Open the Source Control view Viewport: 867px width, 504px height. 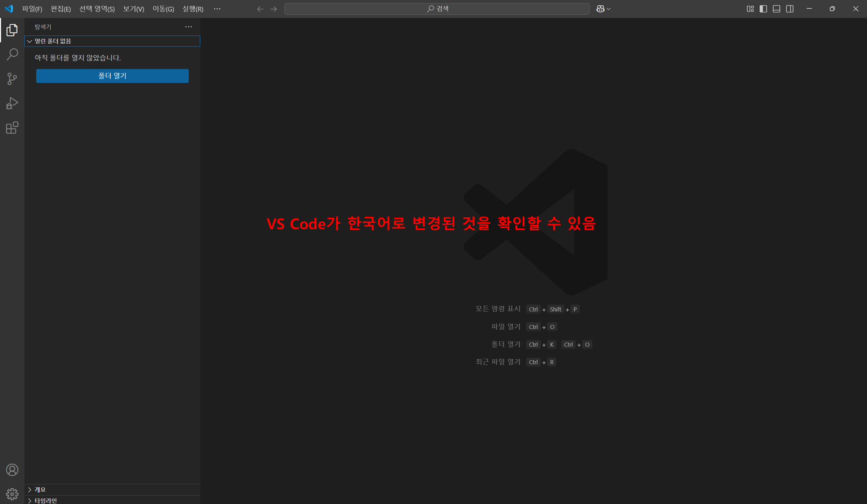12,79
